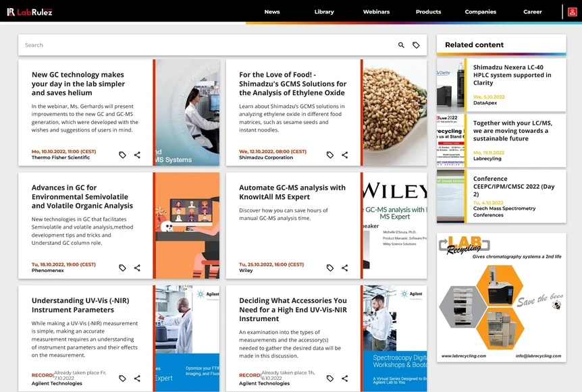582x392 pixels.
Task: Tag the Deciding What Accessories webinar
Action: click(x=330, y=379)
